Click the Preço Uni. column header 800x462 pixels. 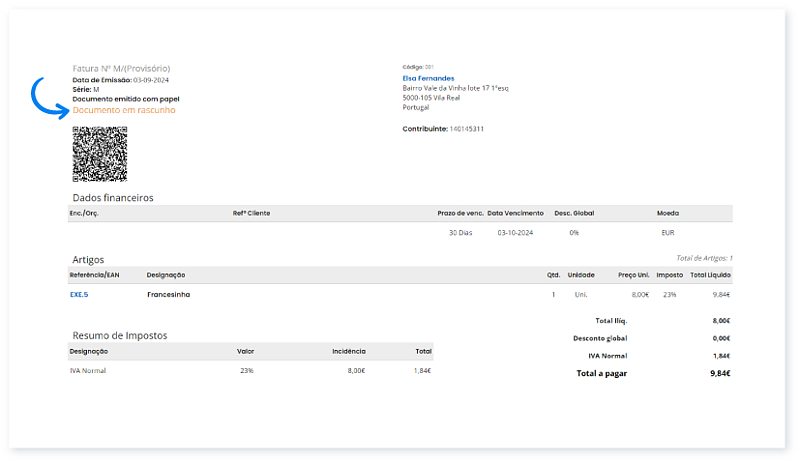tap(633, 274)
